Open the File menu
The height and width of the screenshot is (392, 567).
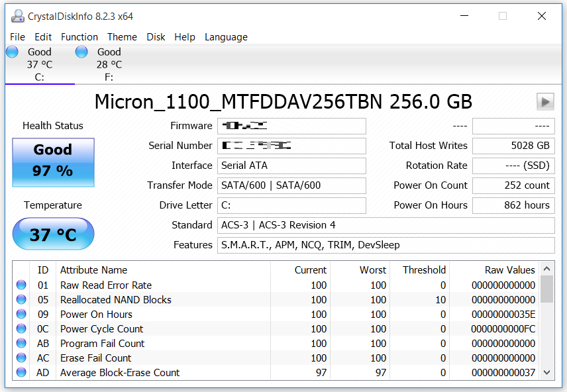click(x=17, y=37)
